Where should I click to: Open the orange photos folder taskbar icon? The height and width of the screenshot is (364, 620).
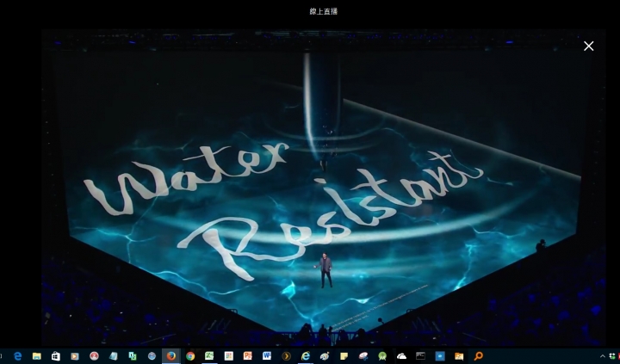(x=459, y=356)
